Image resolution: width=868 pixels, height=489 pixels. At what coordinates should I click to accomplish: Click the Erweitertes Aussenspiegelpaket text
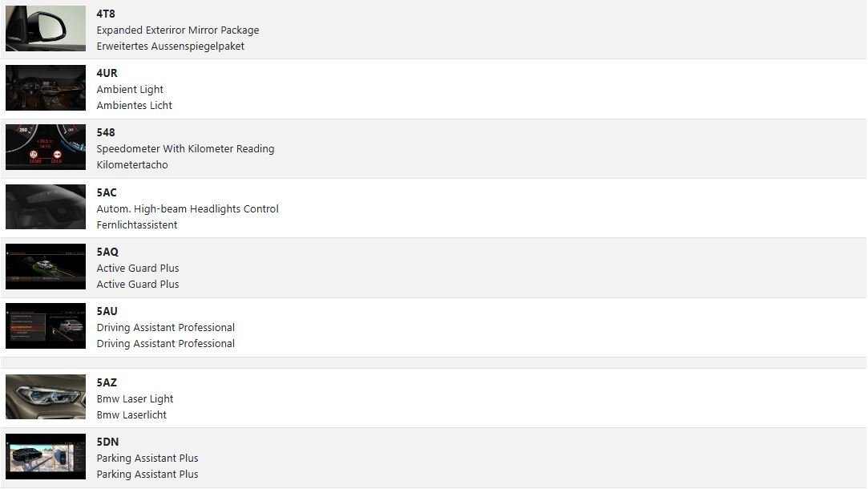pos(171,46)
